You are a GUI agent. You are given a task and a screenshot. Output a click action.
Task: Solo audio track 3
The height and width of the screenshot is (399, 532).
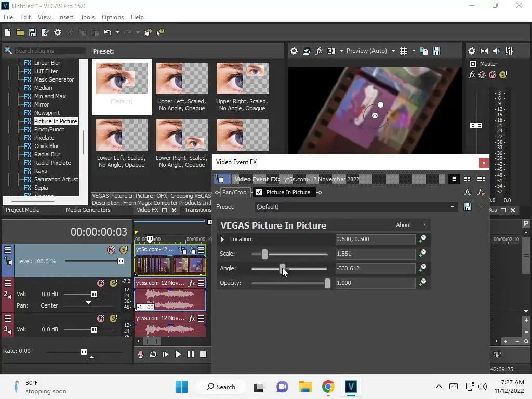tap(113, 318)
